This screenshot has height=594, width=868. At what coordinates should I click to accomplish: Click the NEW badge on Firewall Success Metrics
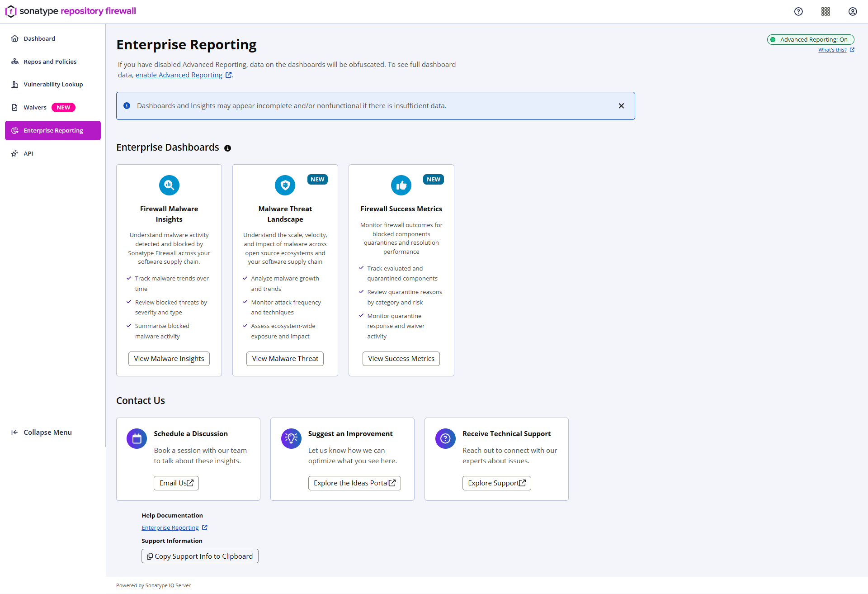pos(434,180)
